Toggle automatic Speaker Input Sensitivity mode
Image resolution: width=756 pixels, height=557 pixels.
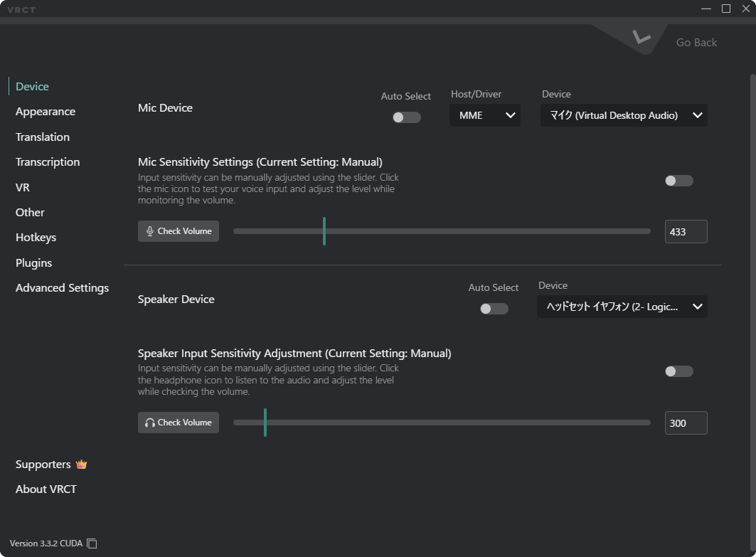tap(678, 371)
